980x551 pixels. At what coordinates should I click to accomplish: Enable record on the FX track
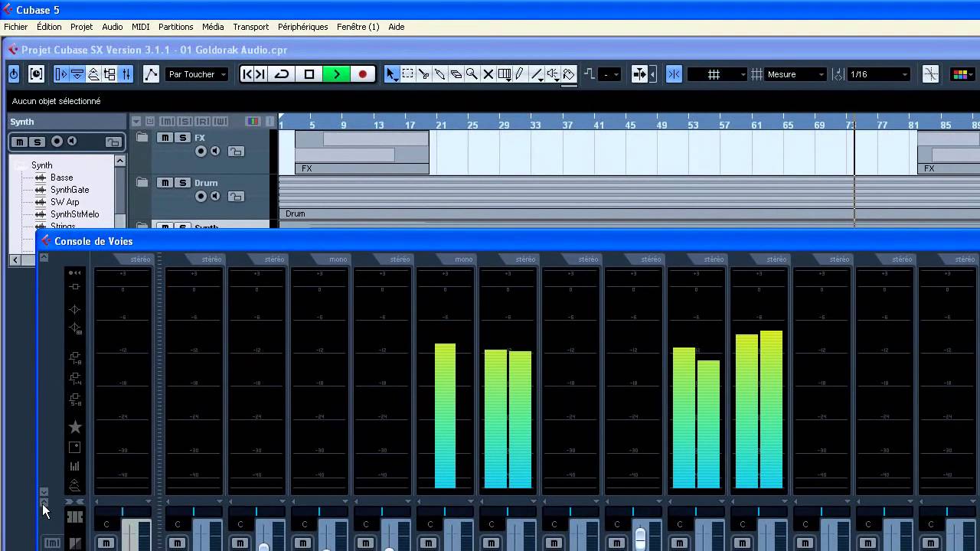tap(201, 152)
